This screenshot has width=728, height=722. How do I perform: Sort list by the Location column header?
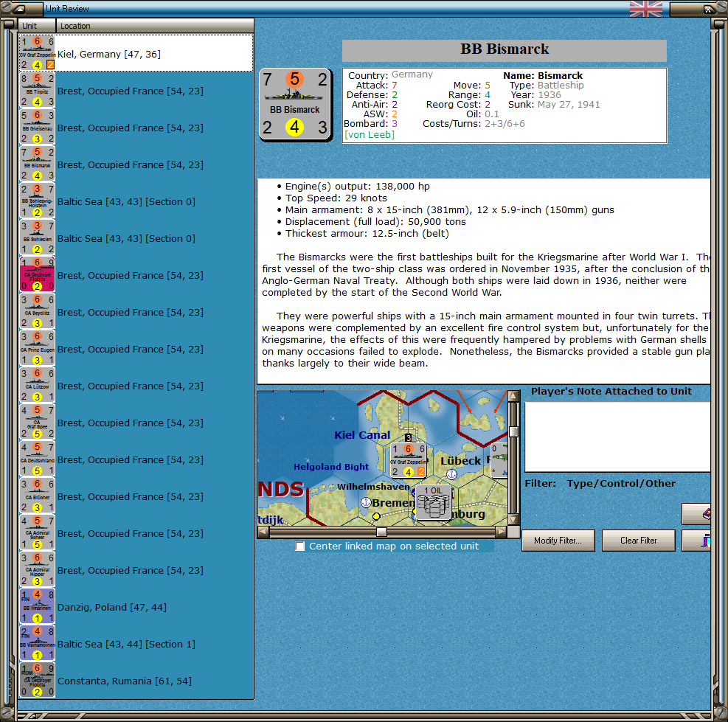point(155,26)
